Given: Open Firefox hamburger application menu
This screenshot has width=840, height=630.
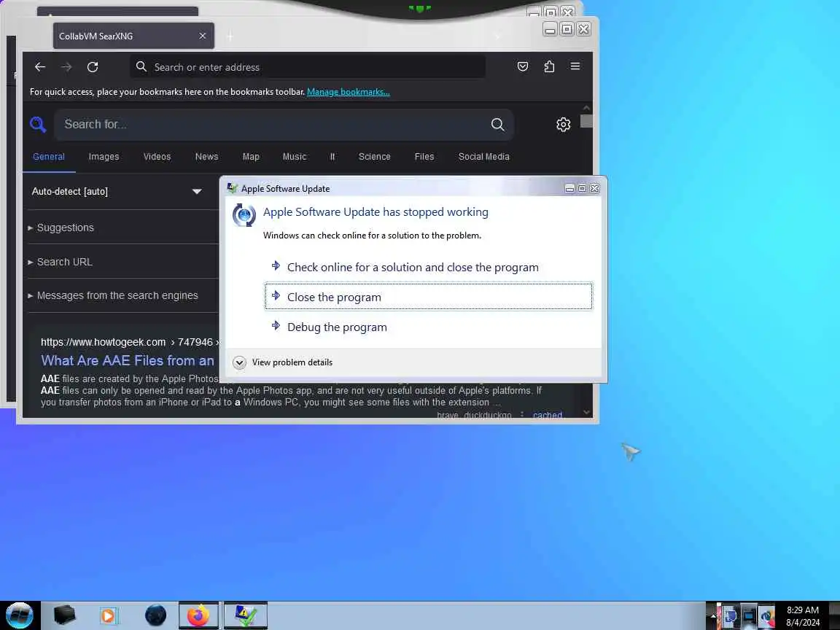Looking at the screenshot, I should tap(575, 66).
